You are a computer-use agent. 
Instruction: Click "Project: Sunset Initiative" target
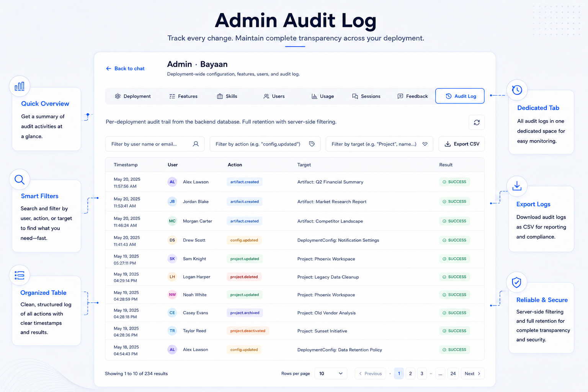coord(322,331)
